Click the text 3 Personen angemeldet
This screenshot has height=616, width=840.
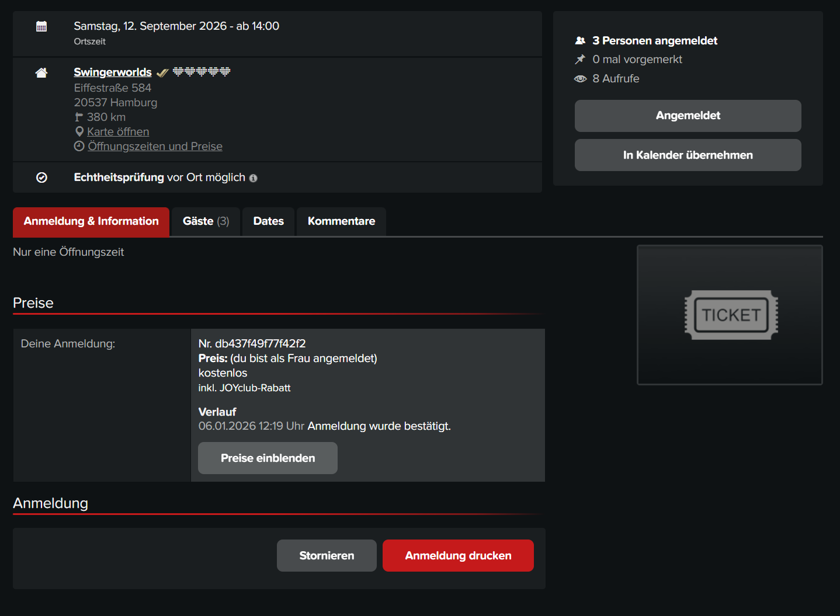(x=655, y=41)
